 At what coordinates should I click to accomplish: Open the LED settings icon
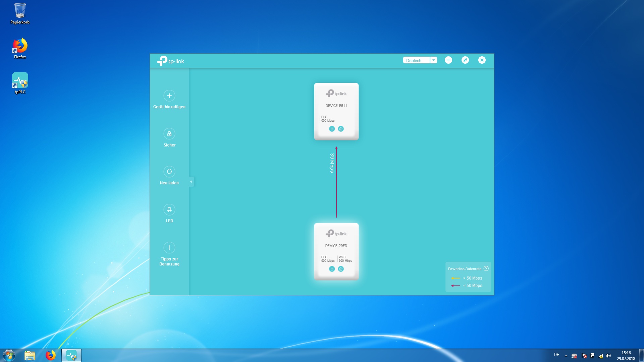169,210
